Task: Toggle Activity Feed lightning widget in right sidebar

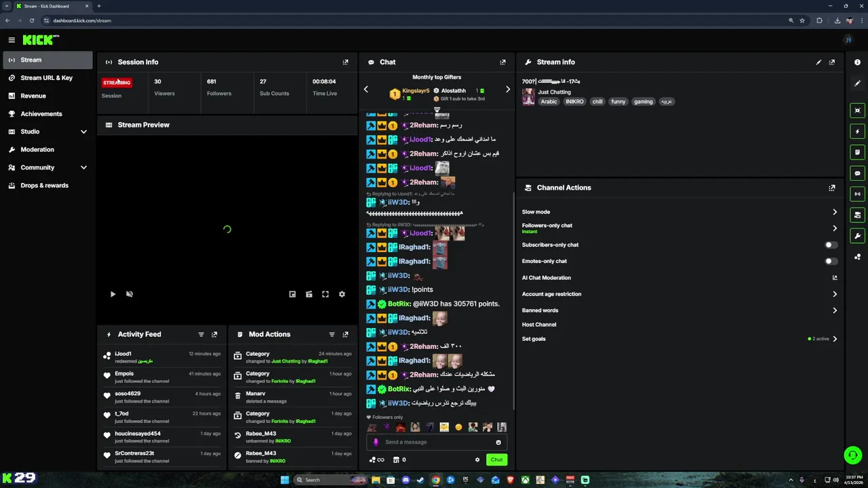Action: pos(858,131)
